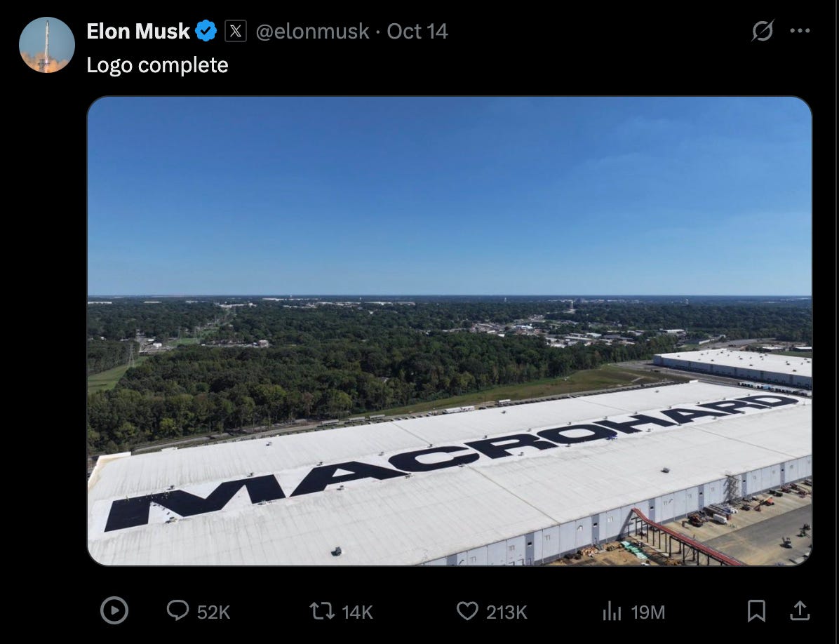Click the Grok explain icon

763,30
